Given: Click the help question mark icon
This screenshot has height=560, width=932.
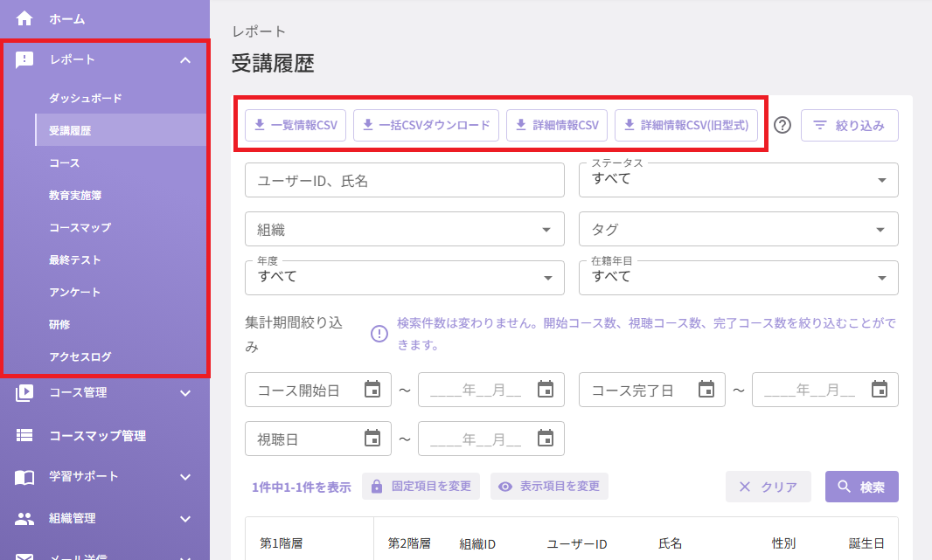Looking at the screenshot, I should point(782,125).
